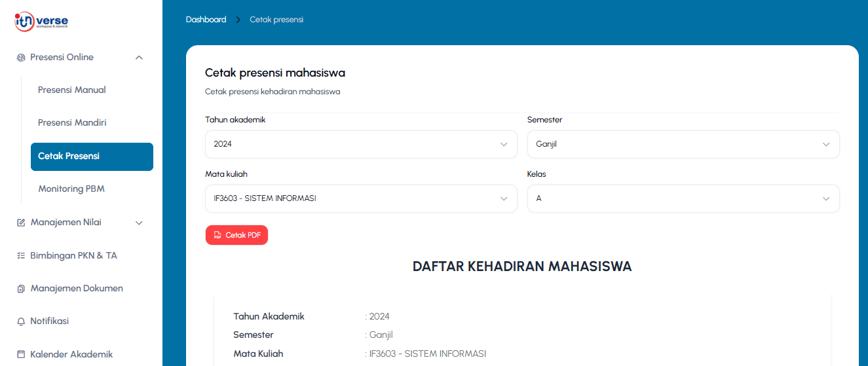Open the Tahun akademik dropdown showing 2024
Image resolution: width=868 pixels, height=366 pixels.
[x=361, y=144]
